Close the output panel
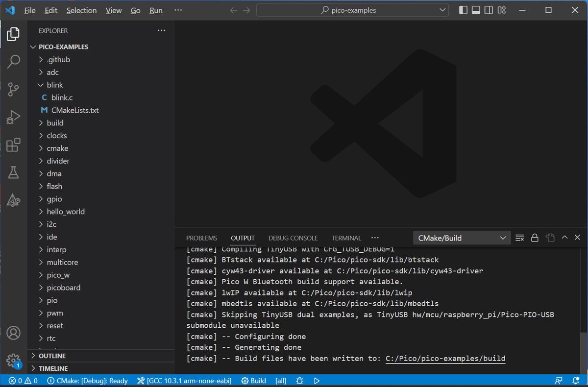Viewport: 588px width, 387px height. pos(577,238)
